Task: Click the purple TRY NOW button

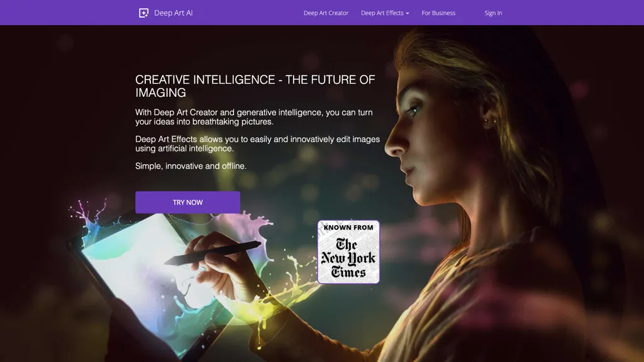Action: (x=187, y=202)
